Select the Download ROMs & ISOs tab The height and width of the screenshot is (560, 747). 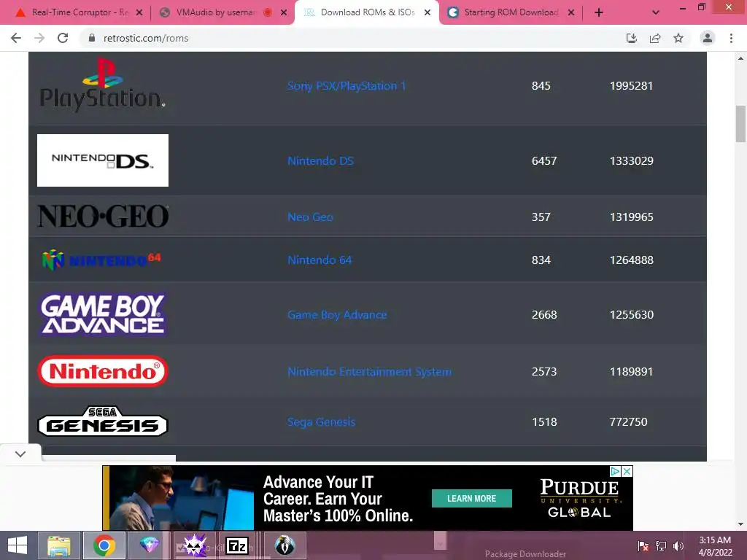(x=368, y=12)
